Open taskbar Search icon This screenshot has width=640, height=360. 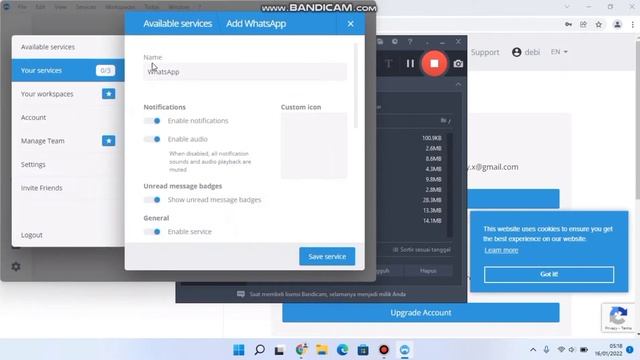tap(260, 350)
